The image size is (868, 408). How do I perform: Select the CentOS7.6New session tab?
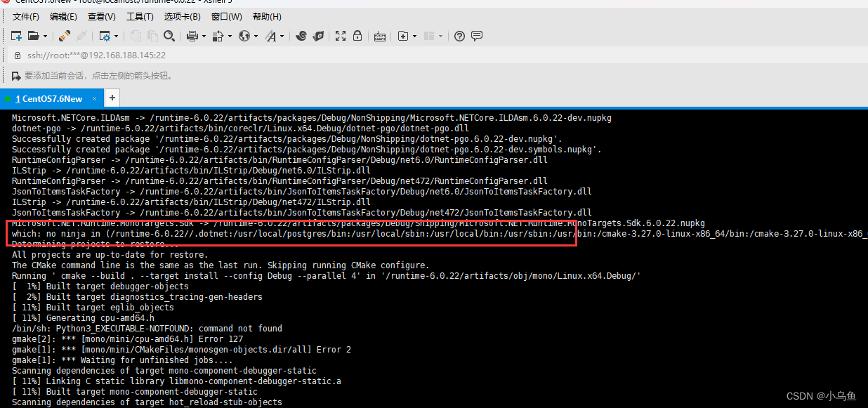49,98
